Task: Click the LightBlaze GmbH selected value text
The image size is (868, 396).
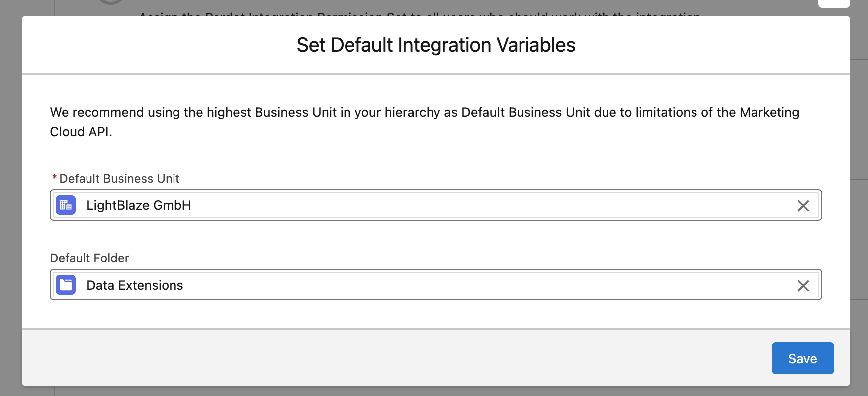Action: coord(139,205)
